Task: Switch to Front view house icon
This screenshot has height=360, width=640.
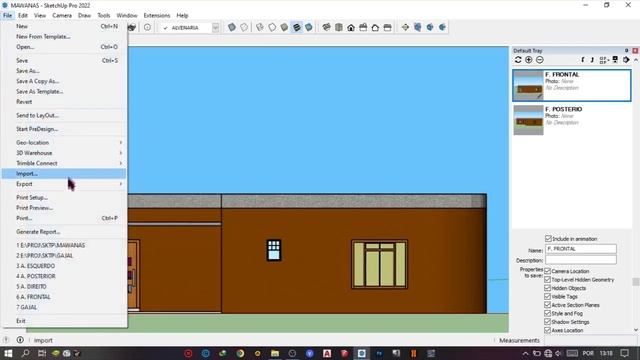Action: click(x=351, y=27)
